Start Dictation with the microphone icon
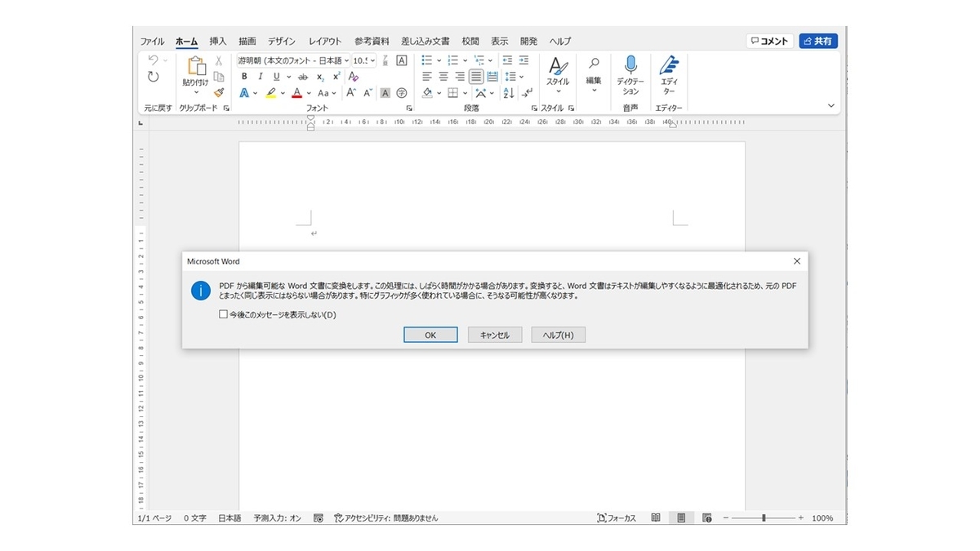Image resolution: width=980 pixels, height=551 pixels. [630, 65]
